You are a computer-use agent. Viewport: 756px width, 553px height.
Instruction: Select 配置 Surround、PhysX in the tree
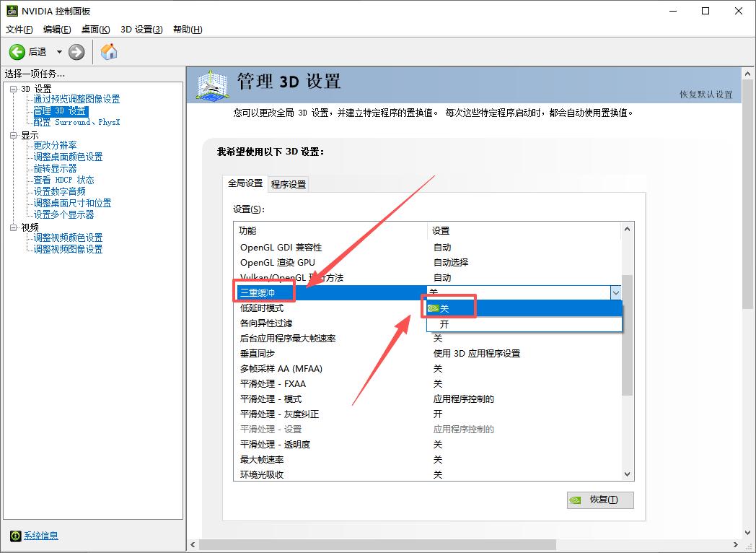(76, 123)
